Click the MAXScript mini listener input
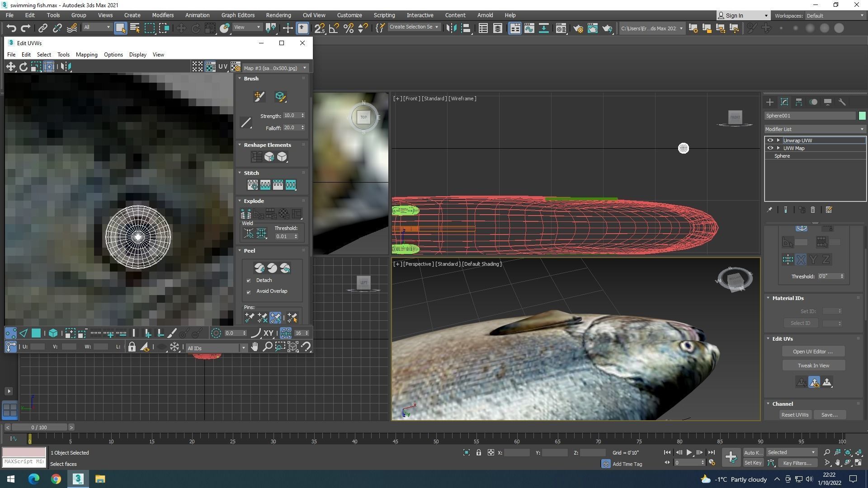 (24, 462)
